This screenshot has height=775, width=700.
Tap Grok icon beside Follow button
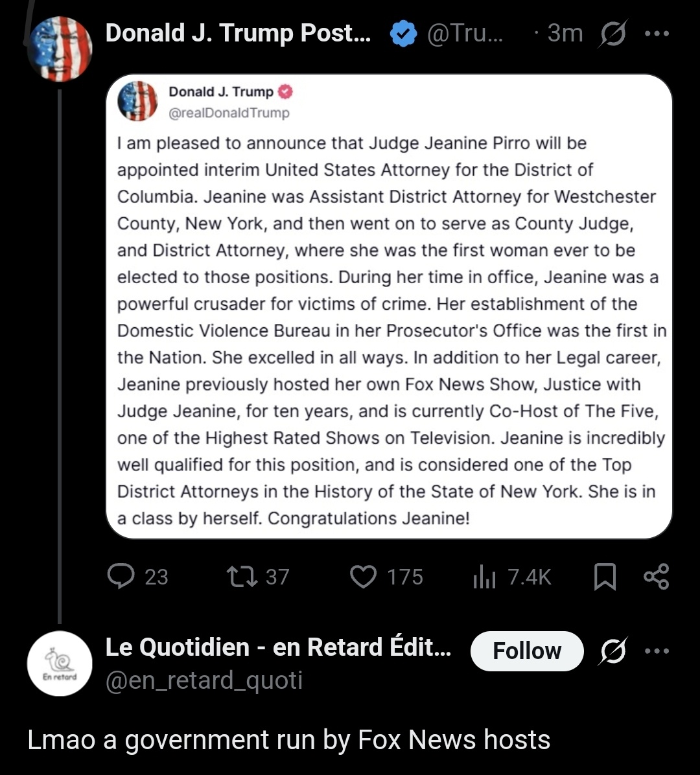[x=613, y=651]
